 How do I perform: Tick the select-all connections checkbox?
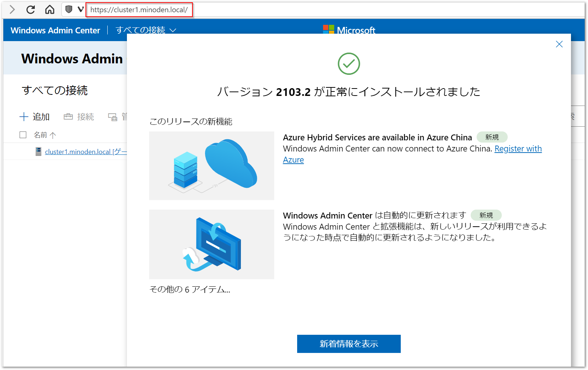(x=23, y=135)
